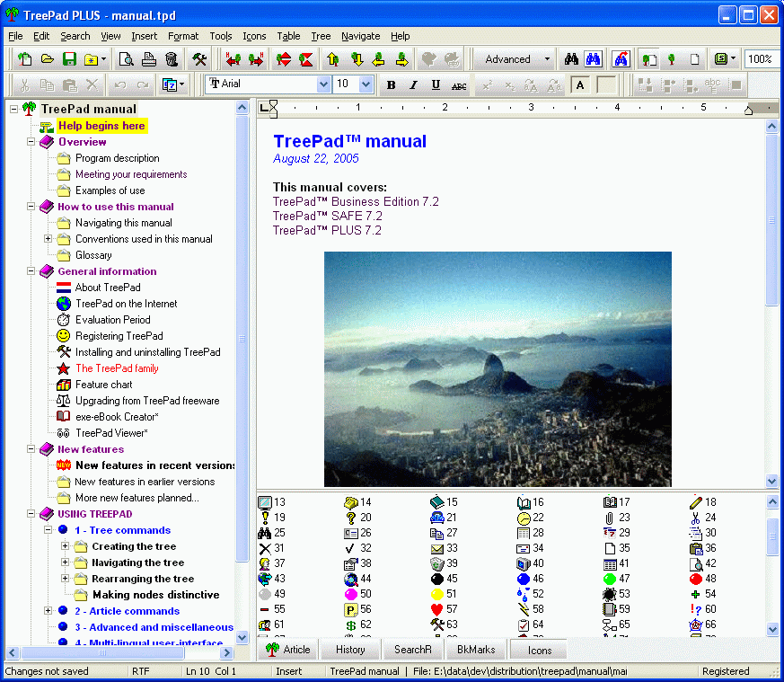Collapse the root TreePad manual node
Screen dimensions: 784x682
click(14, 109)
